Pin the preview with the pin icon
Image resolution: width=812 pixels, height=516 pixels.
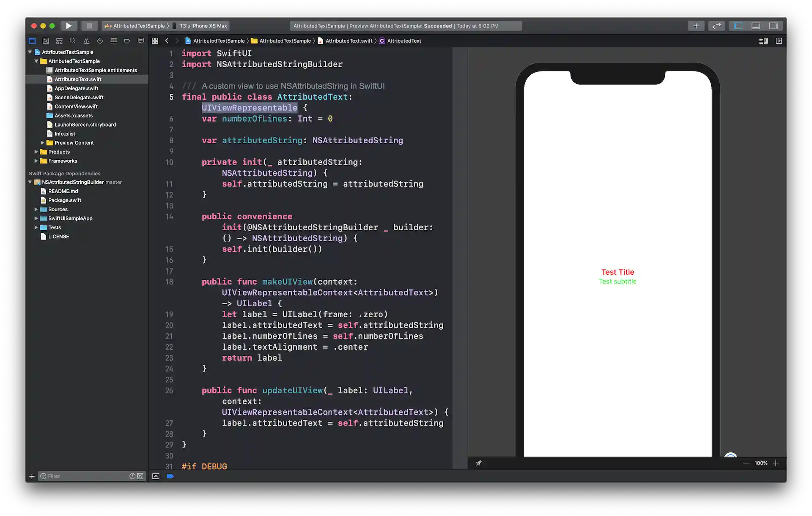(479, 463)
